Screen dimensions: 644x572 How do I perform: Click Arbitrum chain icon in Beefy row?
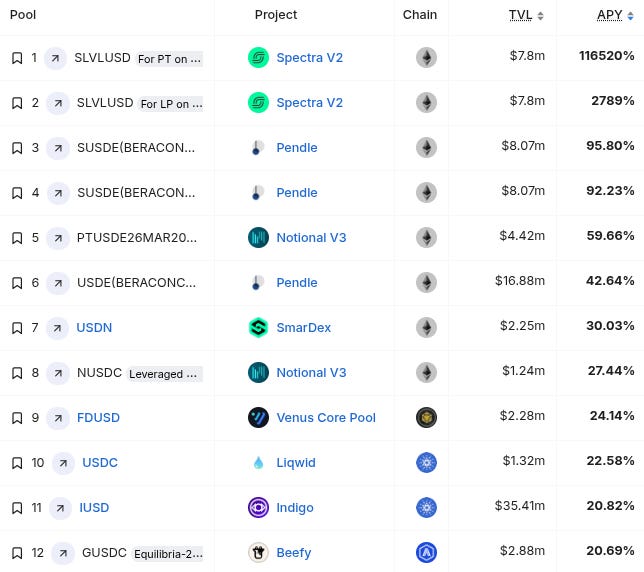pyautogui.click(x=426, y=553)
